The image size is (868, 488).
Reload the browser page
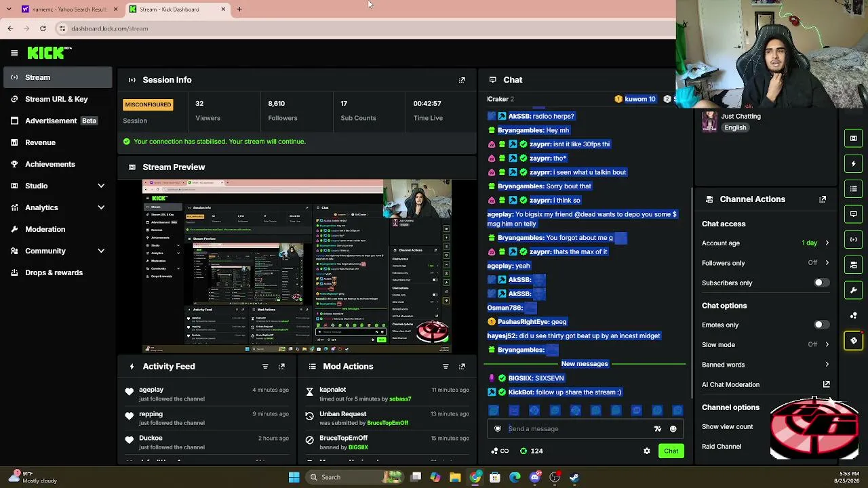43,28
